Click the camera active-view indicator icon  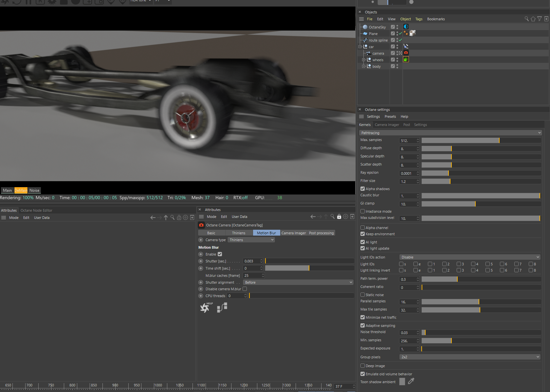click(400, 53)
